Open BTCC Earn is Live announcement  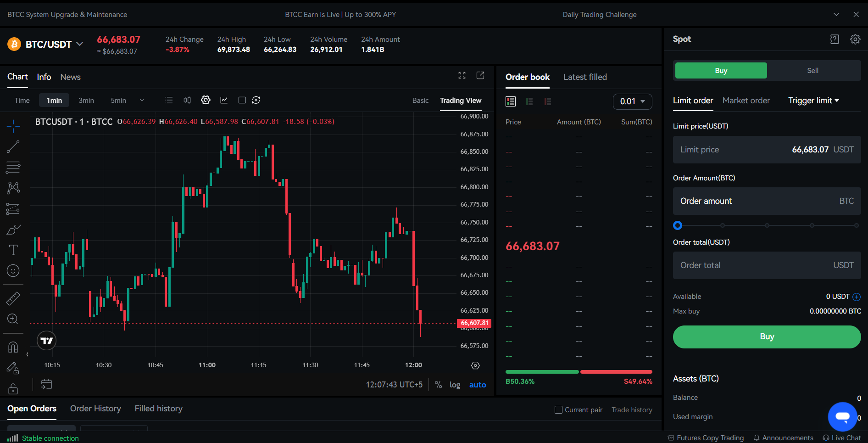pos(340,15)
